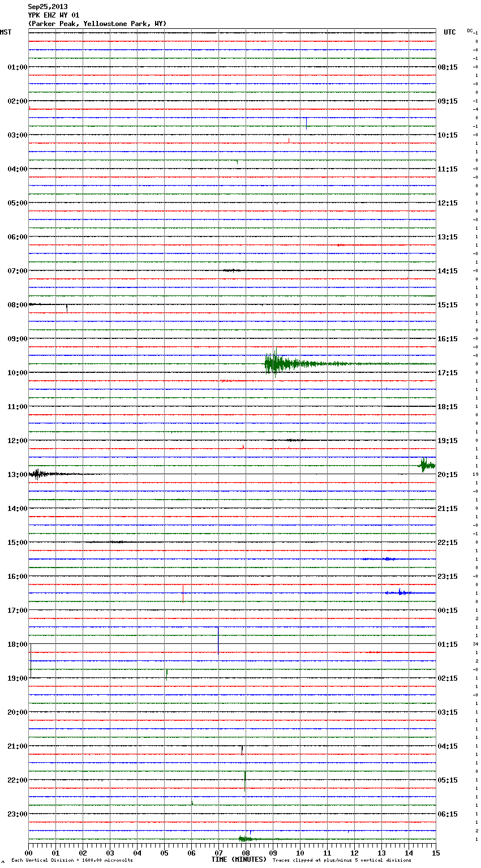Screen dimensions: 481x868
Task: Select the 12:00 MST row label
Action: 18,441
